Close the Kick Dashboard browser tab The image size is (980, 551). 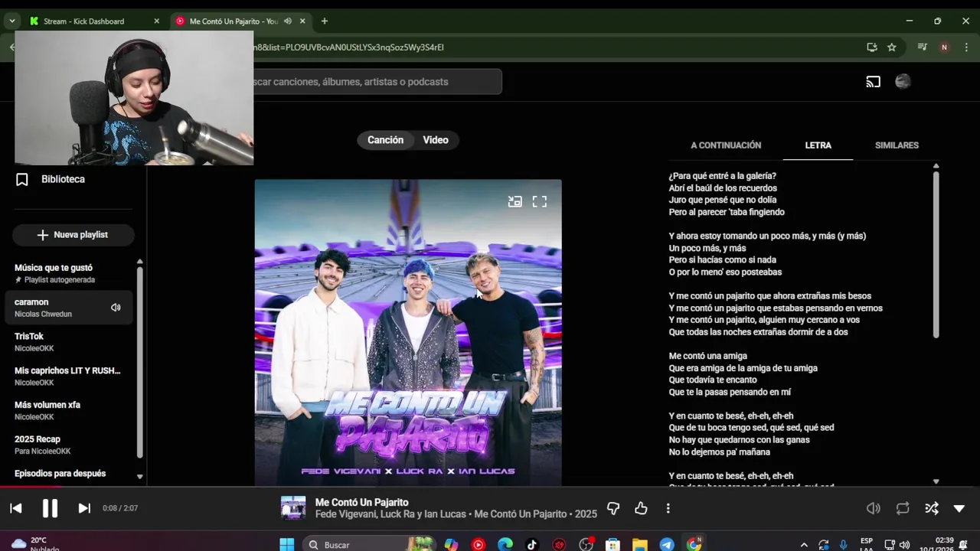(157, 21)
